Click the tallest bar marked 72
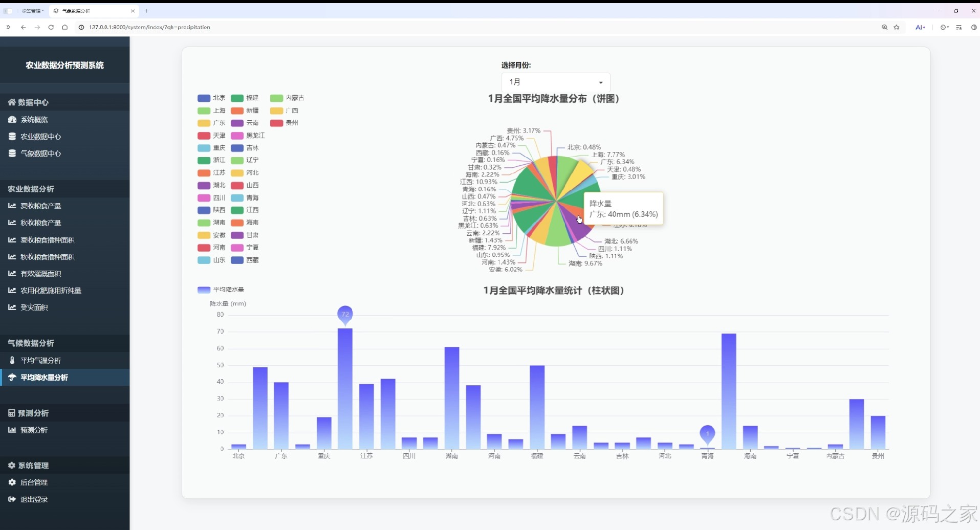This screenshot has height=530, width=980. pyautogui.click(x=345, y=389)
